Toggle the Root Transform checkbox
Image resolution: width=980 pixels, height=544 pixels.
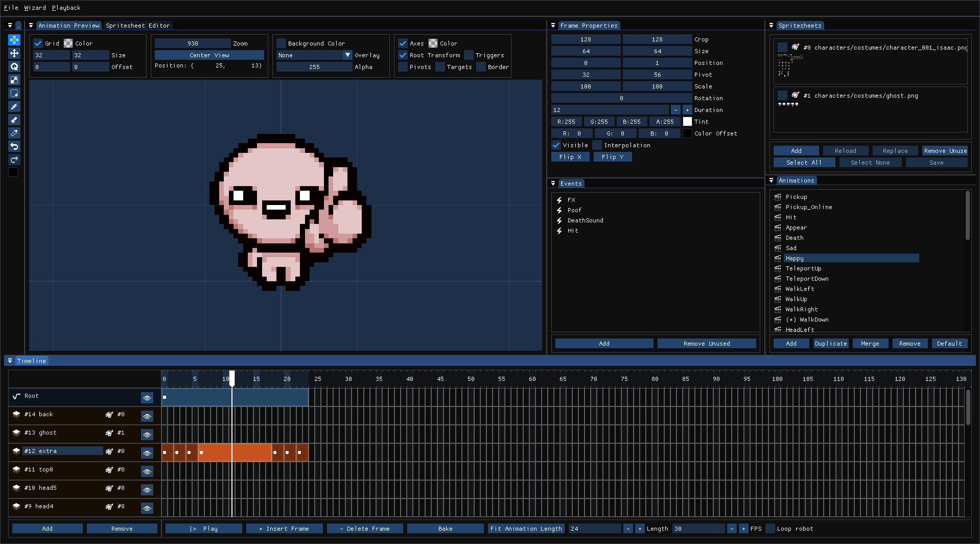(x=403, y=55)
